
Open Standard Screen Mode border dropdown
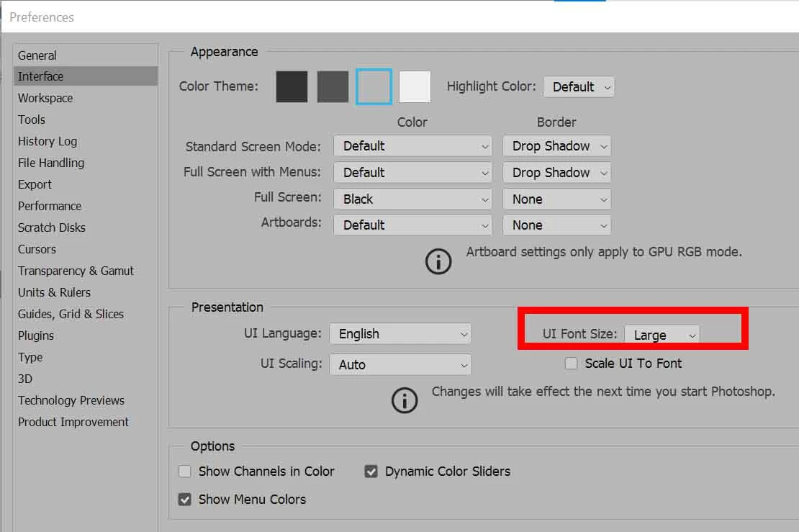[x=557, y=146]
